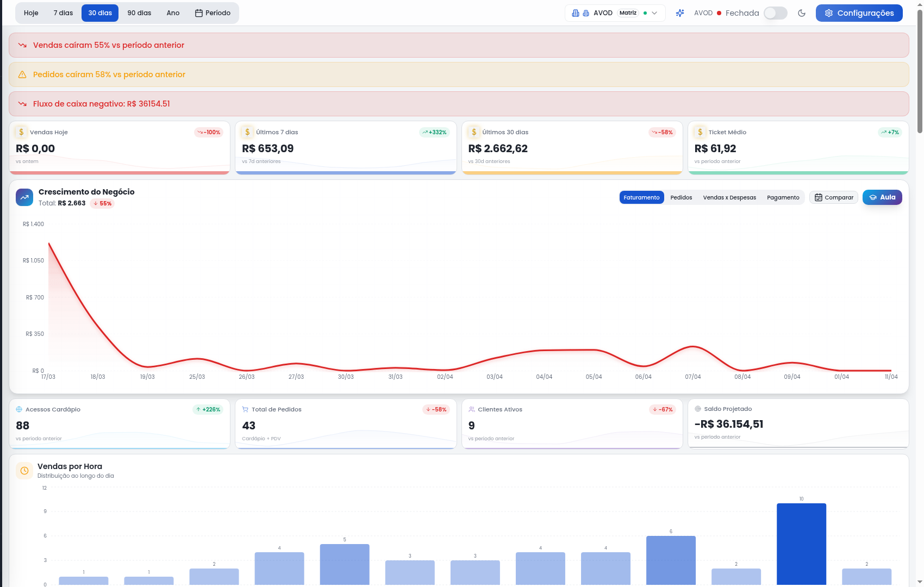Click the users icon on Clientes Ativos
This screenshot has height=587, width=924.
tap(472, 409)
